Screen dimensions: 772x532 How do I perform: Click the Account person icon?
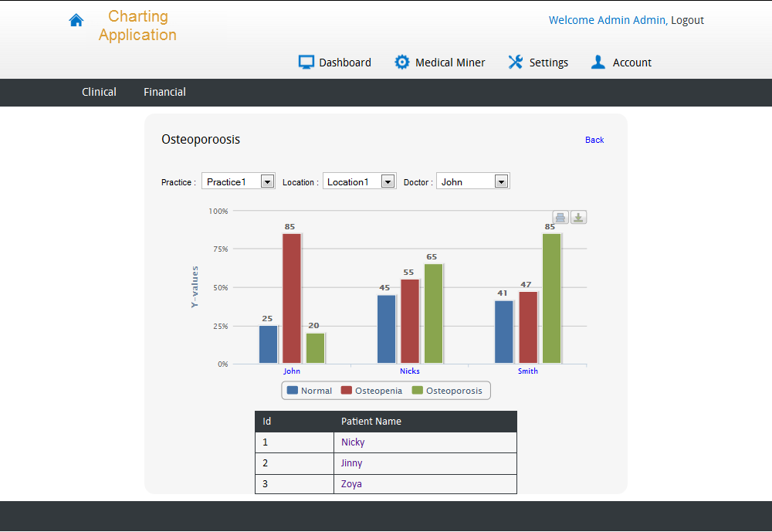pyautogui.click(x=598, y=62)
